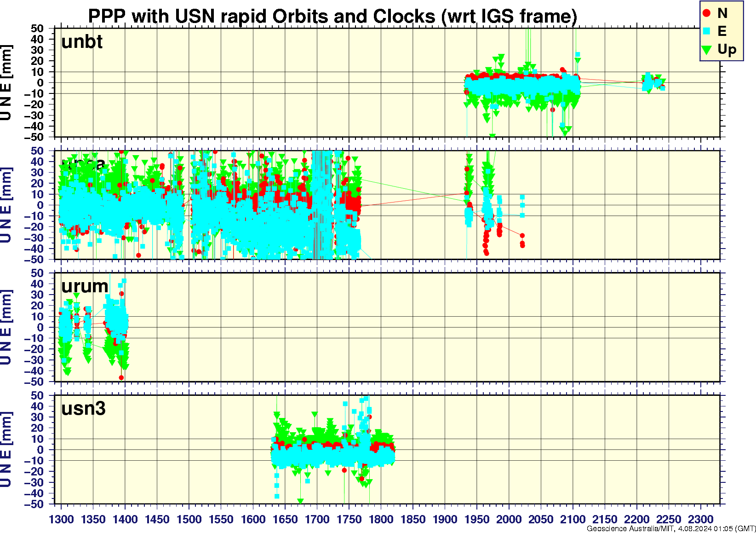Click the Geoscience Australia/MIT timestamp footer
This screenshot has width=756, height=533.
[671, 528]
